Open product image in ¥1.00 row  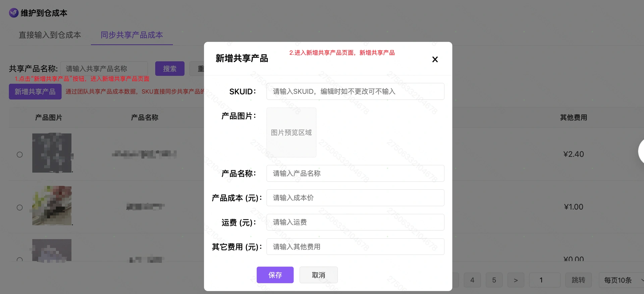pyautogui.click(x=52, y=205)
